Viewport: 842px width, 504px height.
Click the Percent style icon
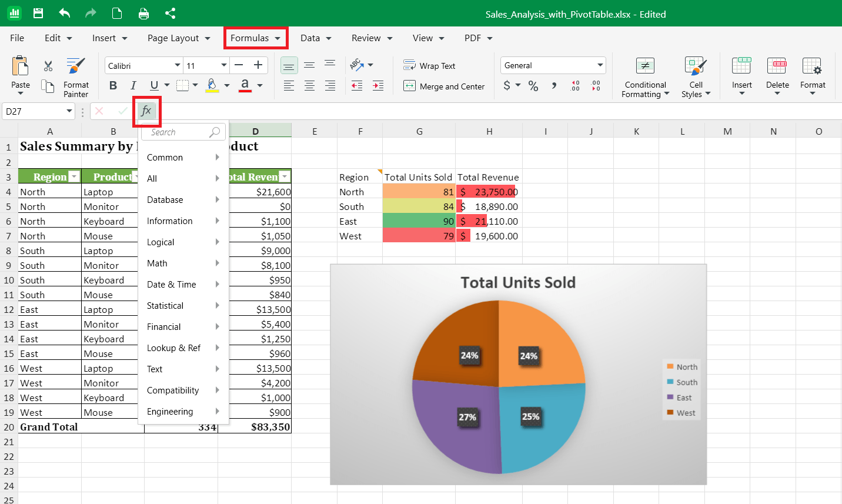533,86
